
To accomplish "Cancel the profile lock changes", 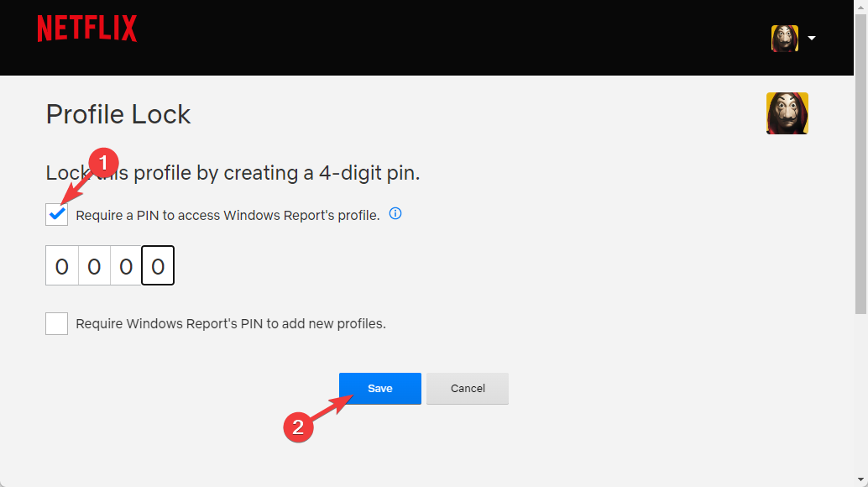I will [468, 389].
